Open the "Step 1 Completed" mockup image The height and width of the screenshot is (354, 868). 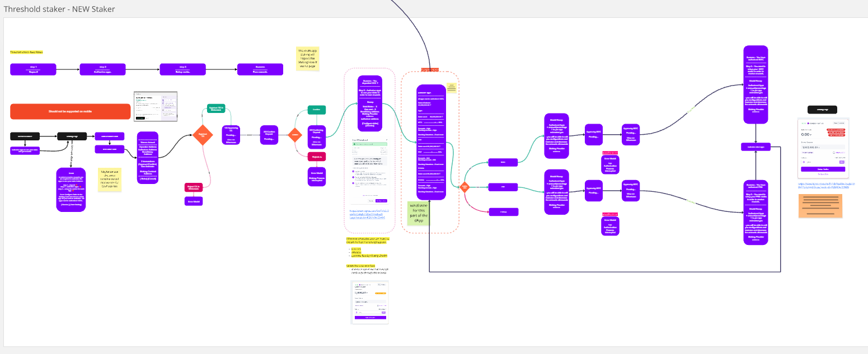[369, 171]
